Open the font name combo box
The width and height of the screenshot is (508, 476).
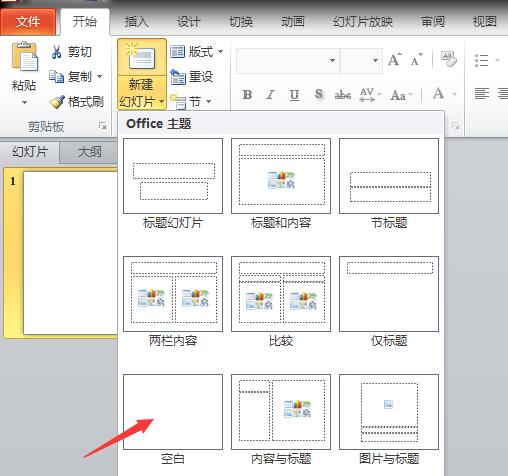point(288,60)
